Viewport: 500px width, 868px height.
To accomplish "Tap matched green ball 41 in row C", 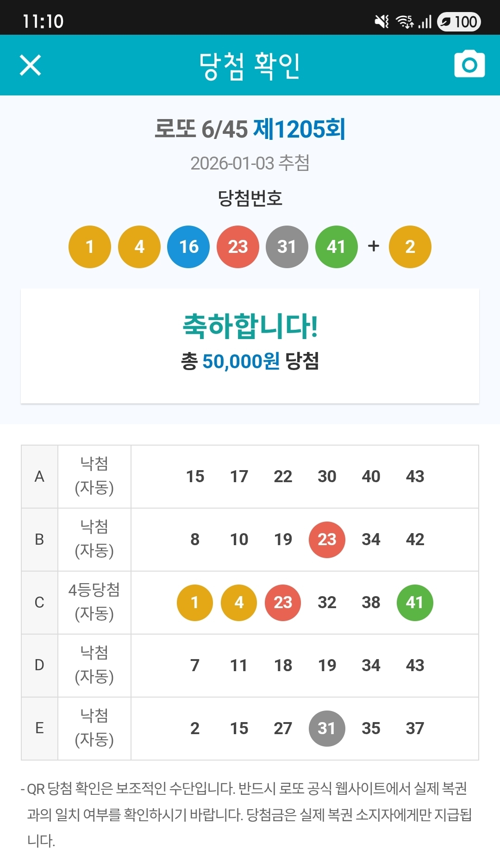I will [415, 603].
